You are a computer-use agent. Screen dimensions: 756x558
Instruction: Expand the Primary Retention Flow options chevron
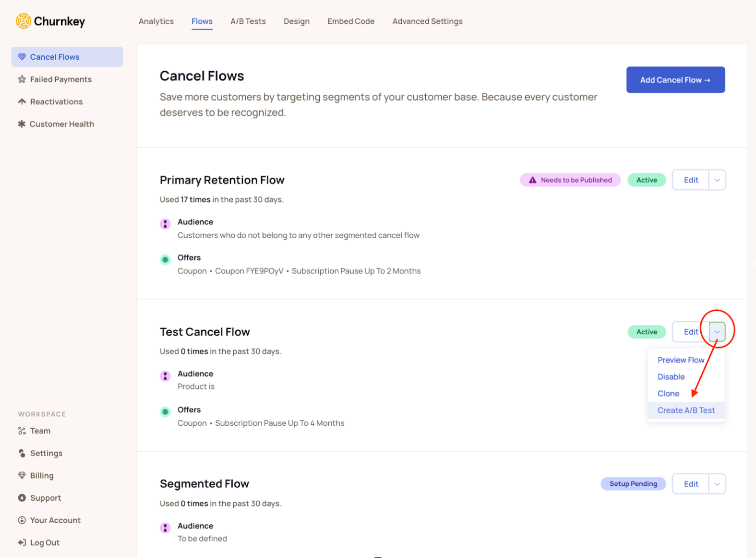[x=717, y=180]
